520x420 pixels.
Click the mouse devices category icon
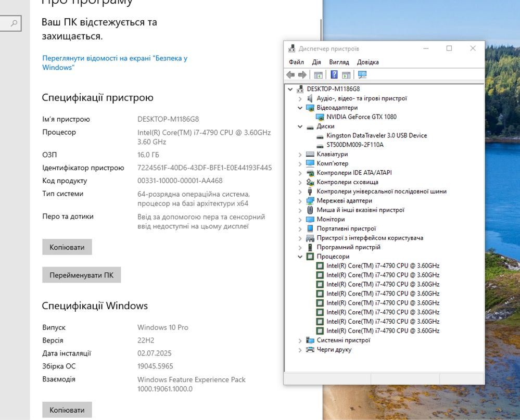coord(310,210)
